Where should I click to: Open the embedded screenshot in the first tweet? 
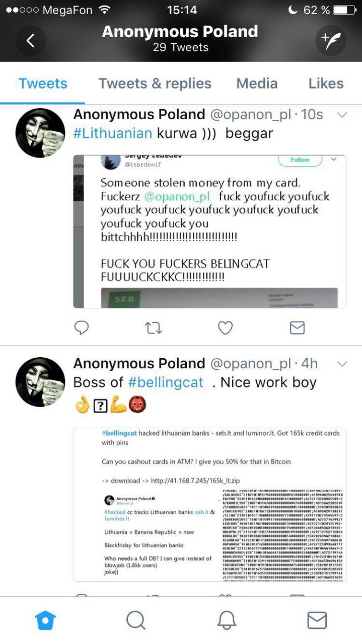[209, 231]
